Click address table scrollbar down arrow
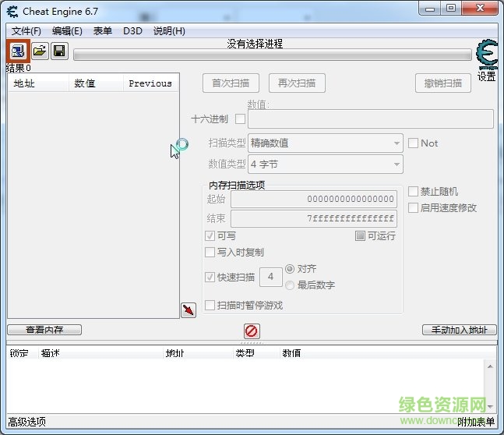The height and width of the screenshot is (435, 504). (x=490, y=407)
